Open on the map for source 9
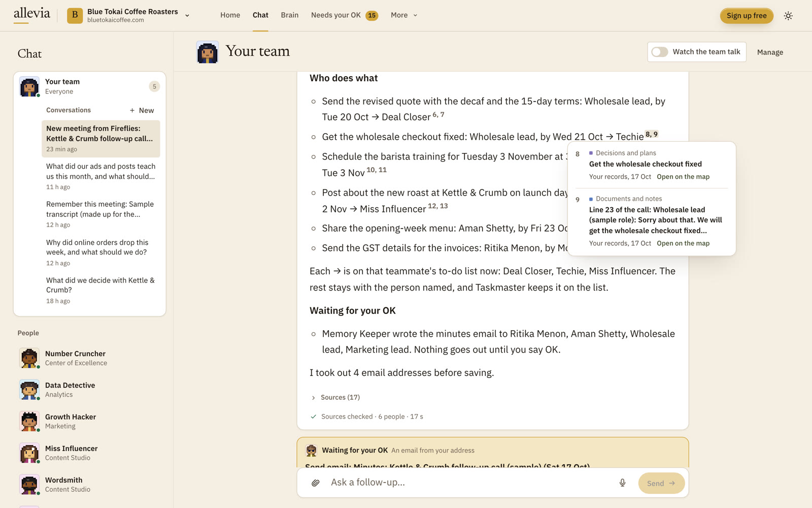This screenshot has height=508, width=812. [x=683, y=243]
